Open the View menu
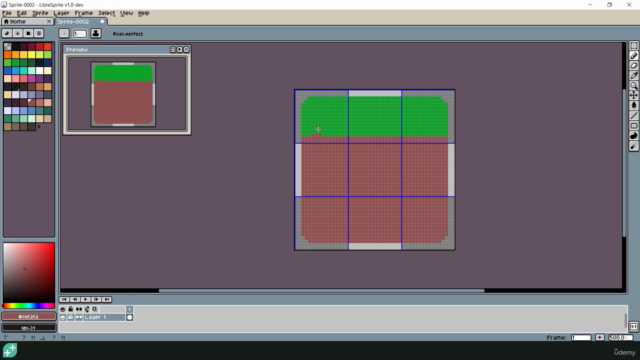The width and height of the screenshot is (640, 360). 127,13
